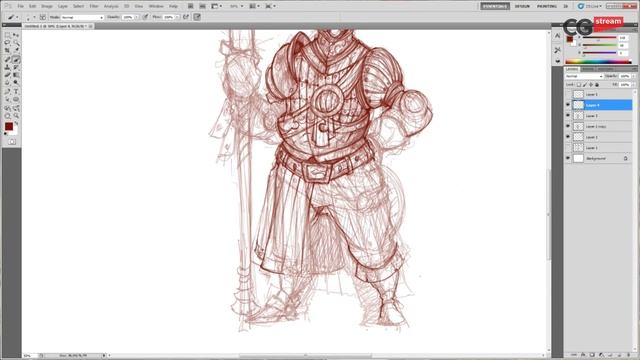Open the Tool Preset picker dropdown
The height and width of the screenshot is (360, 640).
pos(17,17)
